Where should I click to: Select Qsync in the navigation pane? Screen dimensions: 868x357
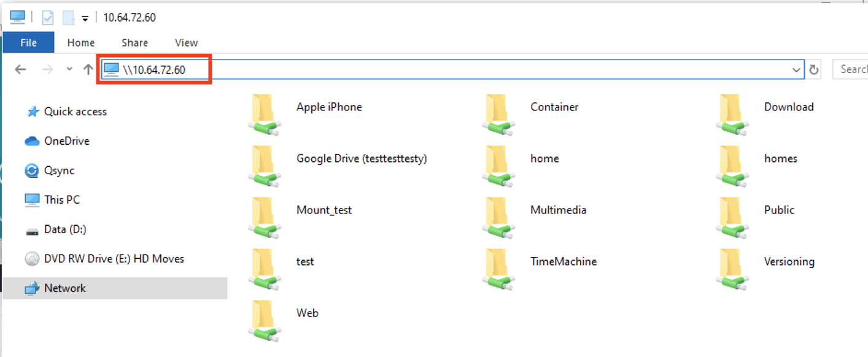59,171
